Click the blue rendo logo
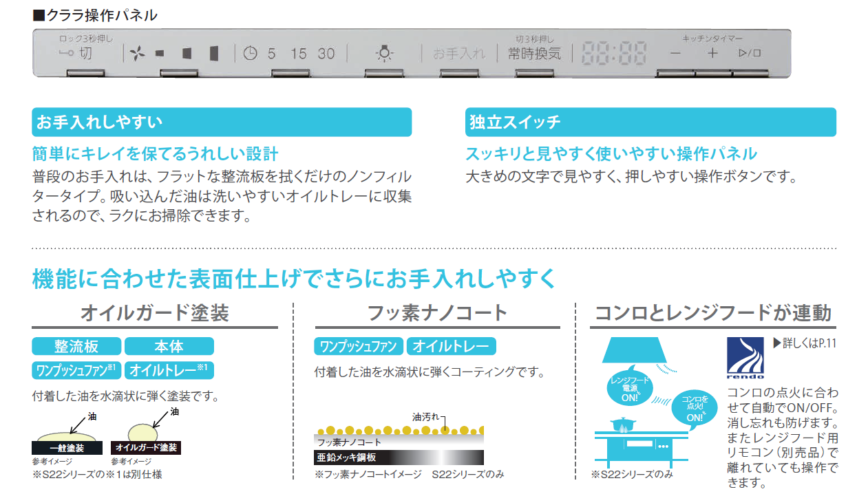The height and width of the screenshot is (494, 868). (745, 358)
